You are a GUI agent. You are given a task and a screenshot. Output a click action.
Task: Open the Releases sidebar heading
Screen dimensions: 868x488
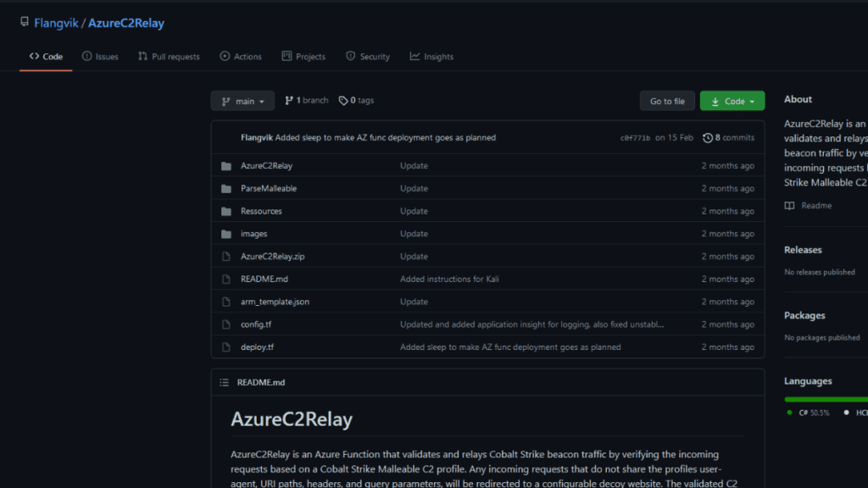(803, 250)
